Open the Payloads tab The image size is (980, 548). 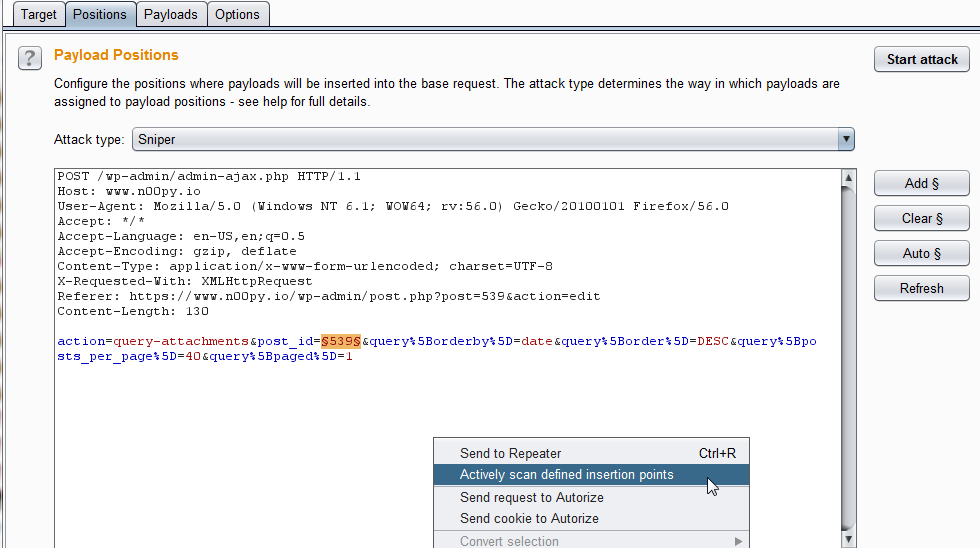pos(170,14)
